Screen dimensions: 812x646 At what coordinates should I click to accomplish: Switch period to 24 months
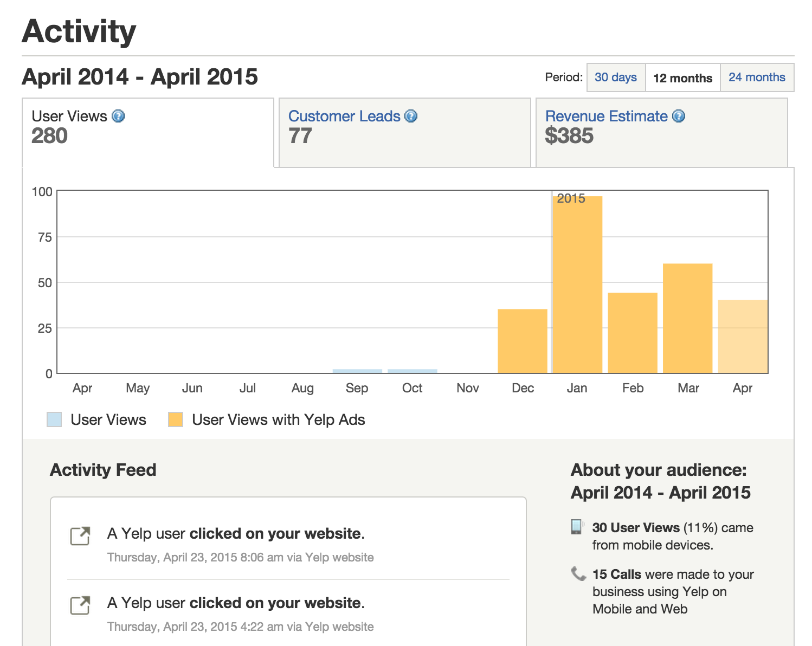pyautogui.click(x=757, y=77)
